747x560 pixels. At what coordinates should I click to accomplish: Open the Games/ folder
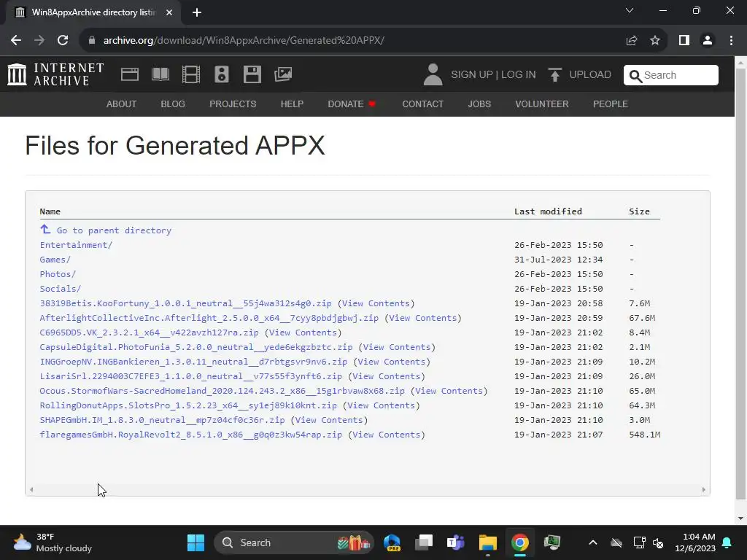pos(55,260)
